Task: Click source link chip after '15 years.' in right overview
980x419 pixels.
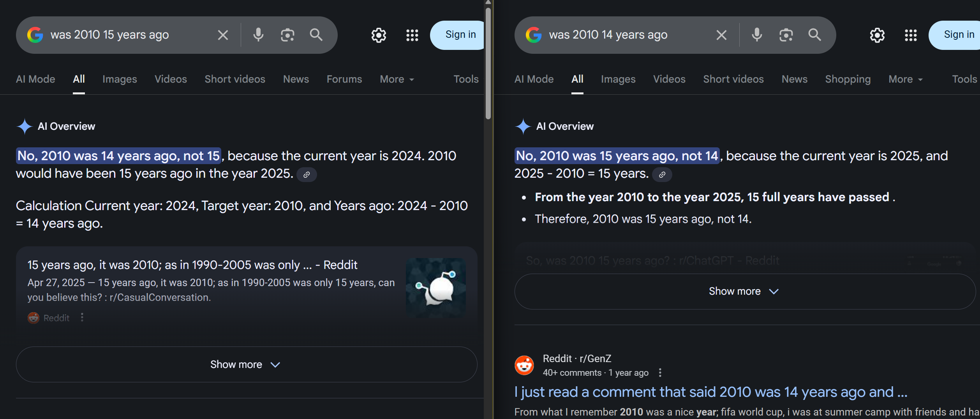Action: coord(662,175)
